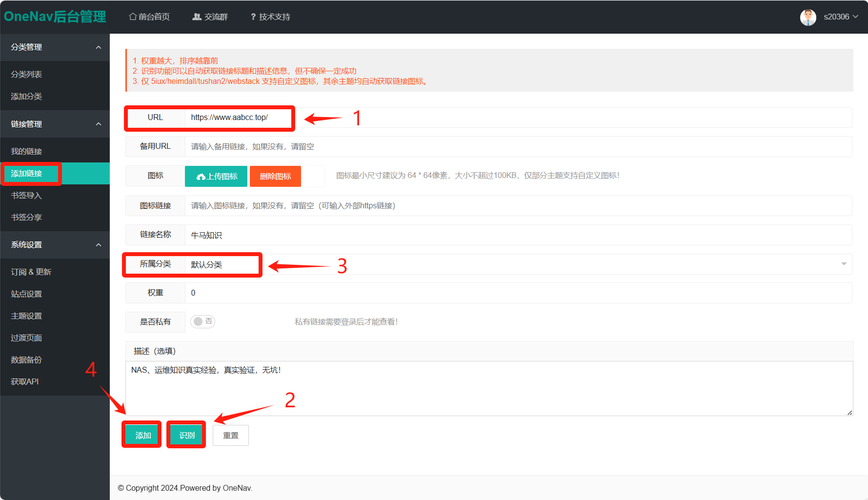
Task: Toggle the 是否私有 private switch
Action: pos(202,321)
